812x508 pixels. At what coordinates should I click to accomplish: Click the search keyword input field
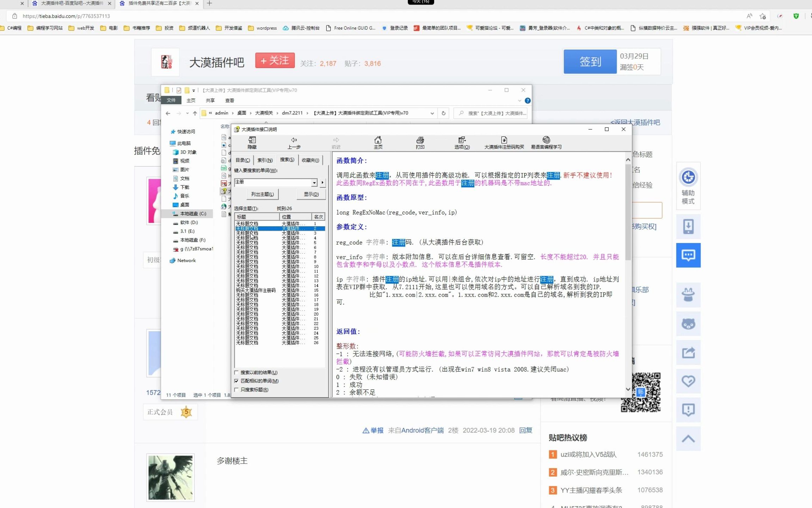click(272, 182)
